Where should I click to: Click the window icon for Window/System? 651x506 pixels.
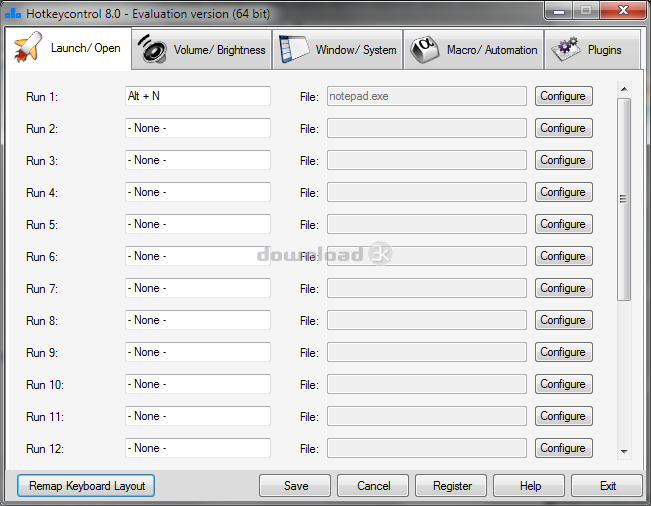tap(294, 49)
